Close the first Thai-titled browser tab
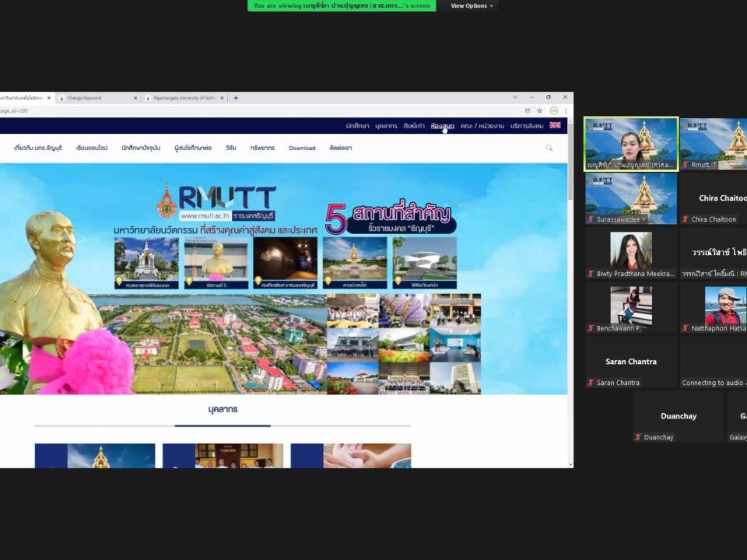 [49, 98]
